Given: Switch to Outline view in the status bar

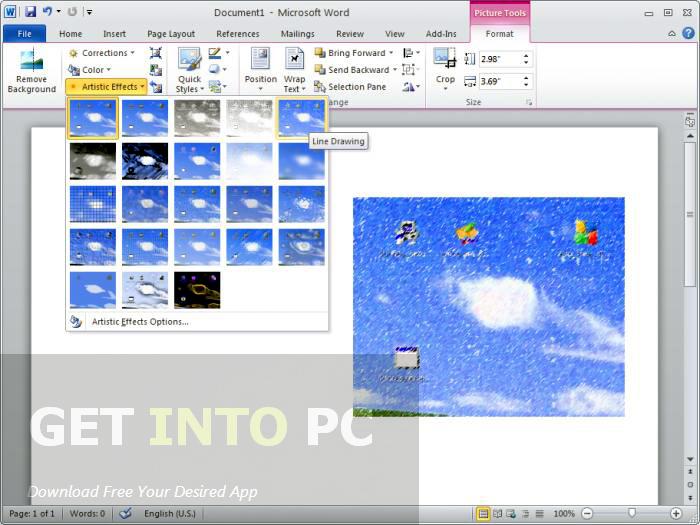Looking at the screenshot, I should coord(525,514).
